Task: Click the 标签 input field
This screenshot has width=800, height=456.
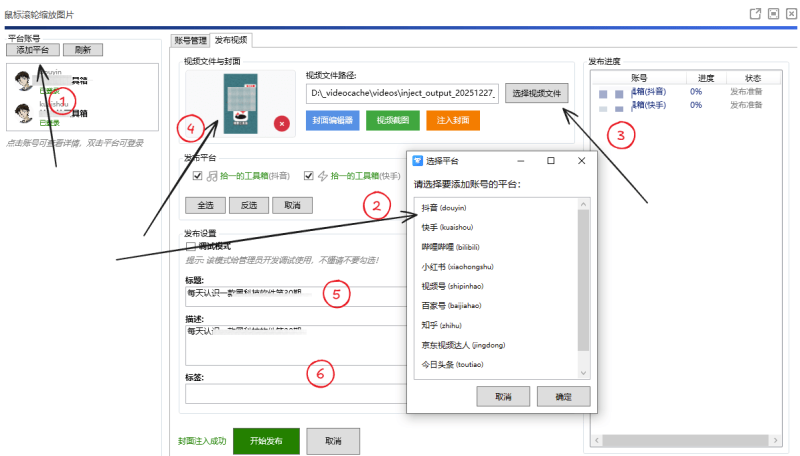Action: point(296,394)
